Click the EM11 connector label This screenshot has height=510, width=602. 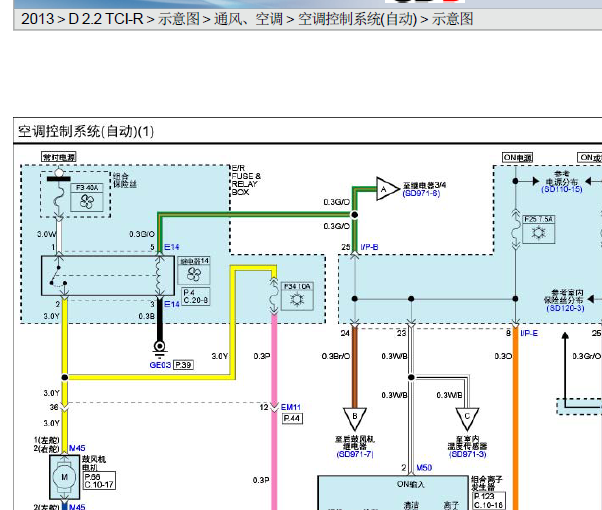[x=291, y=407]
